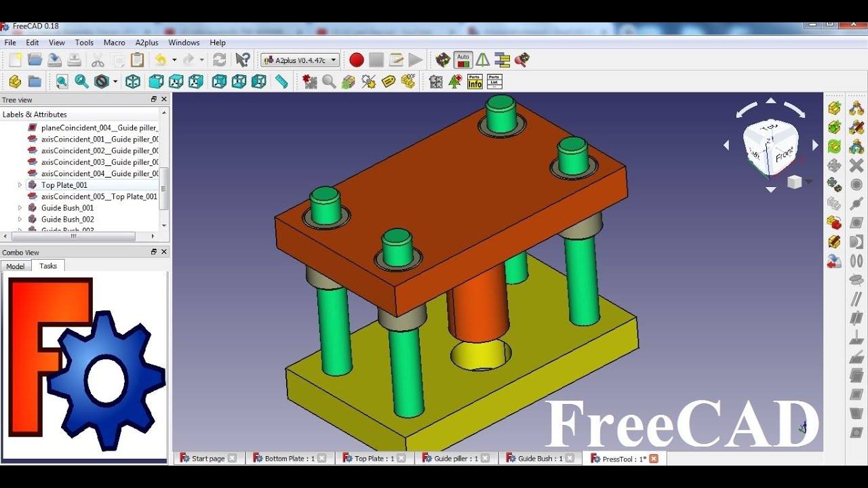Close the PressTool tab
The width and height of the screenshot is (868, 488).
click(654, 459)
